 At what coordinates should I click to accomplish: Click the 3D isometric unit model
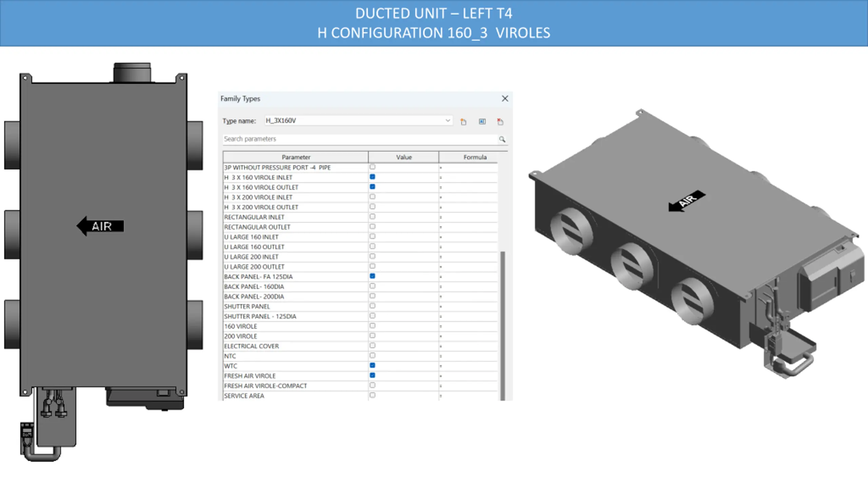697,243
